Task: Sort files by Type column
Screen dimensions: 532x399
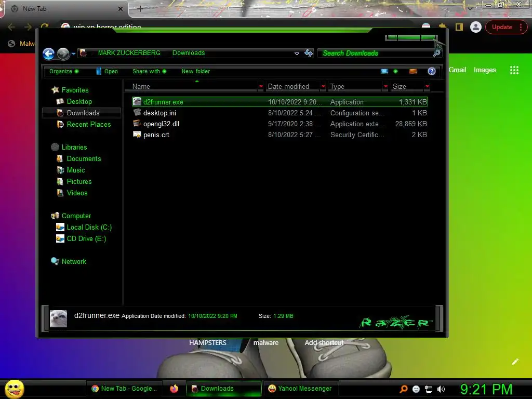Action: (x=355, y=87)
